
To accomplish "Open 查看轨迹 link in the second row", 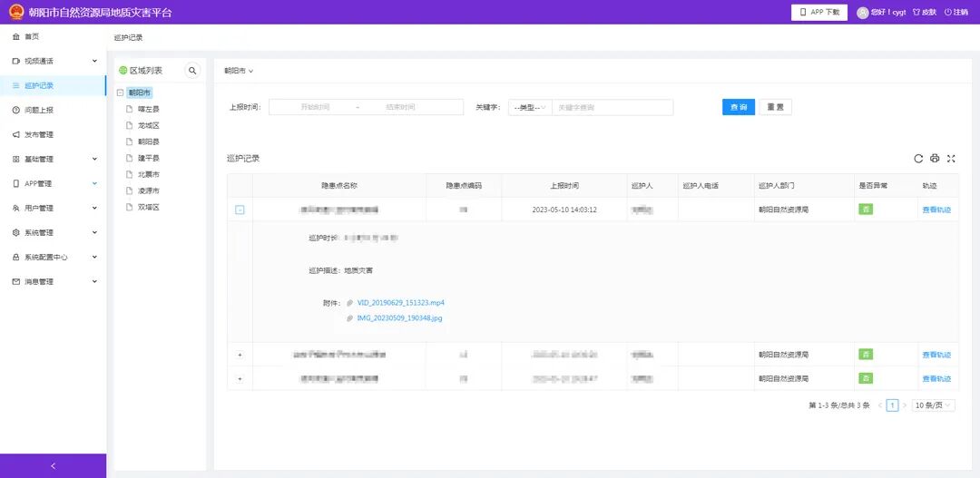I will pos(936,355).
